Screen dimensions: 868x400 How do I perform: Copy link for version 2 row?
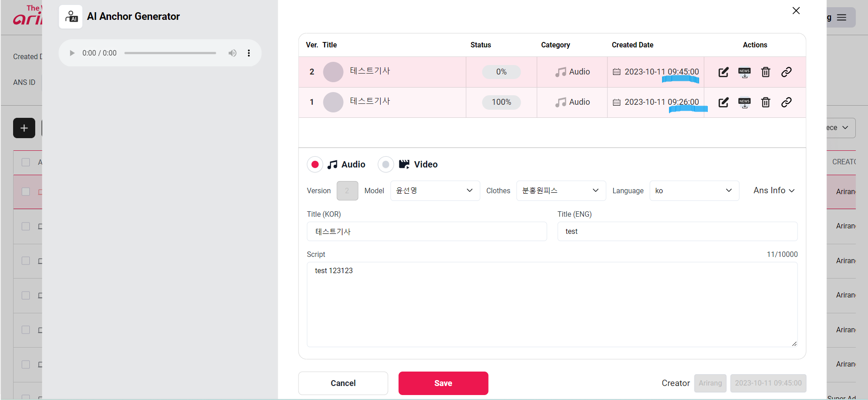pyautogui.click(x=786, y=72)
